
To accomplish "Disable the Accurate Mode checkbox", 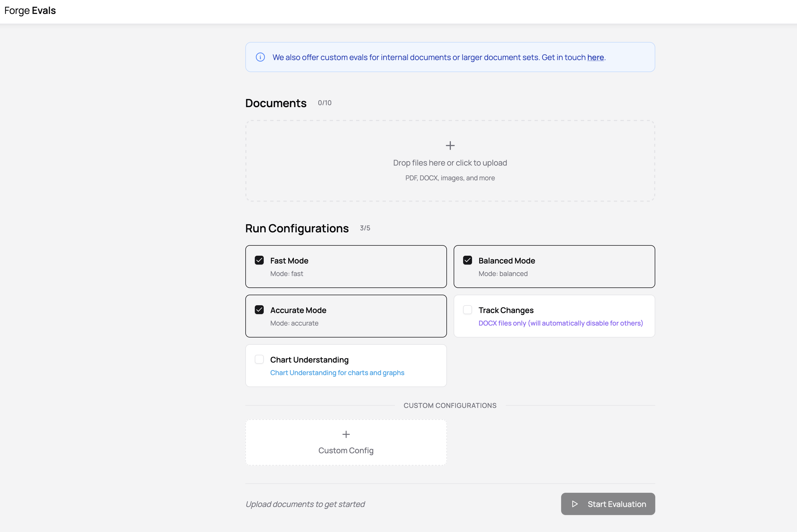I will coord(259,310).
